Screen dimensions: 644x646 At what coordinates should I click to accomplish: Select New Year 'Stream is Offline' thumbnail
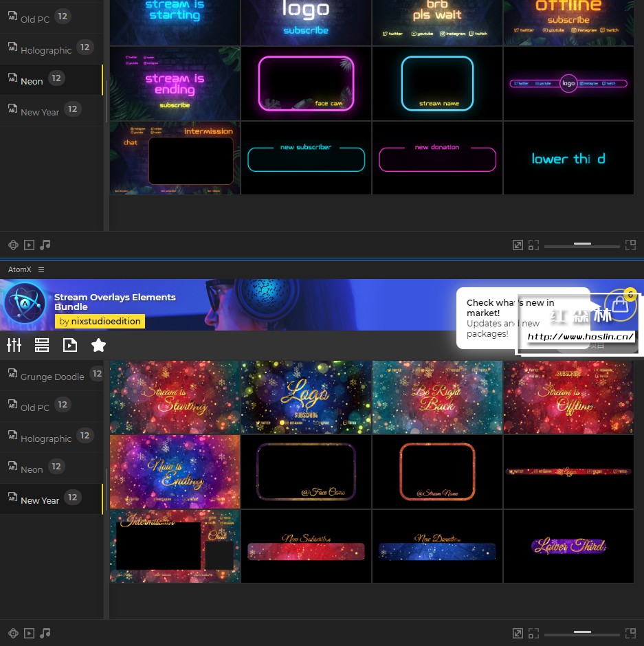[568, 397]
